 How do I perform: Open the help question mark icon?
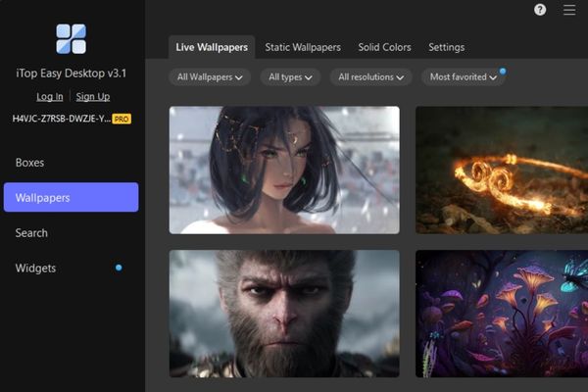click(540, 10)
